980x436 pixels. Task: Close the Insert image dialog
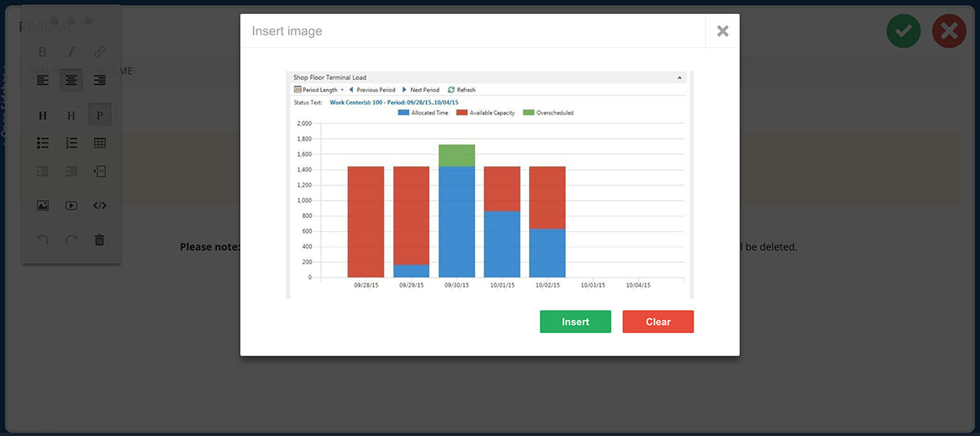tap(722, 31)
